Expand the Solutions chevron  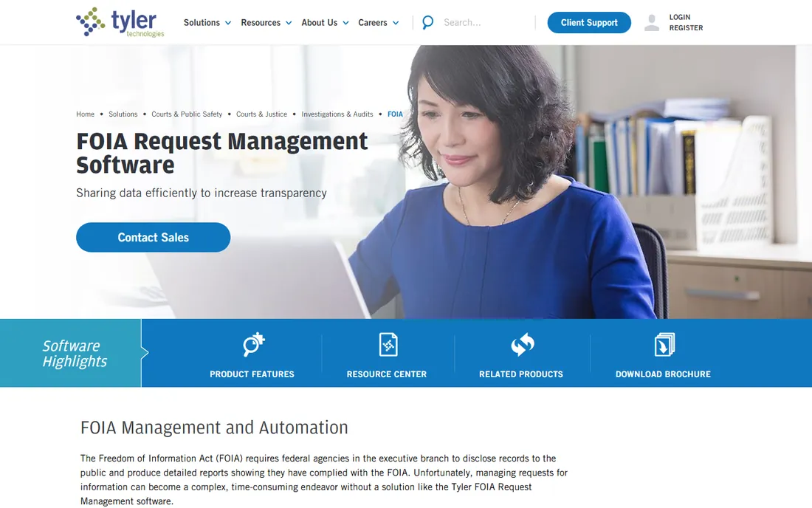[x=228, y=23]
